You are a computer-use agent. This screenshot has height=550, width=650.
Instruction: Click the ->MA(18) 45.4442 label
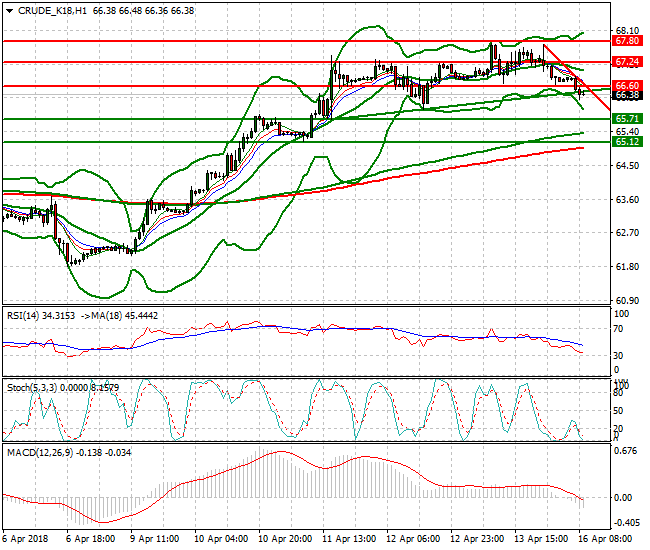point(119,316)
